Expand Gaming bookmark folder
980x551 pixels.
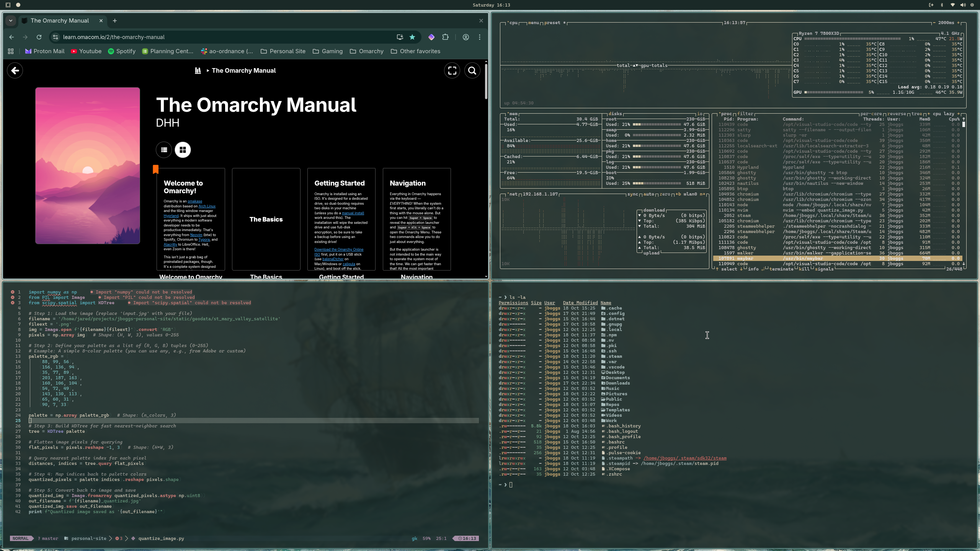328,51
